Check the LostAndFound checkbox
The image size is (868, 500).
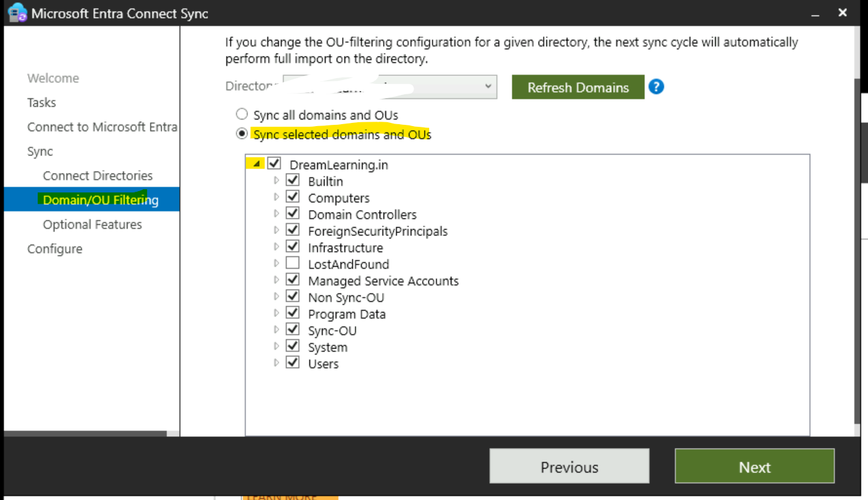coord(293,263)
